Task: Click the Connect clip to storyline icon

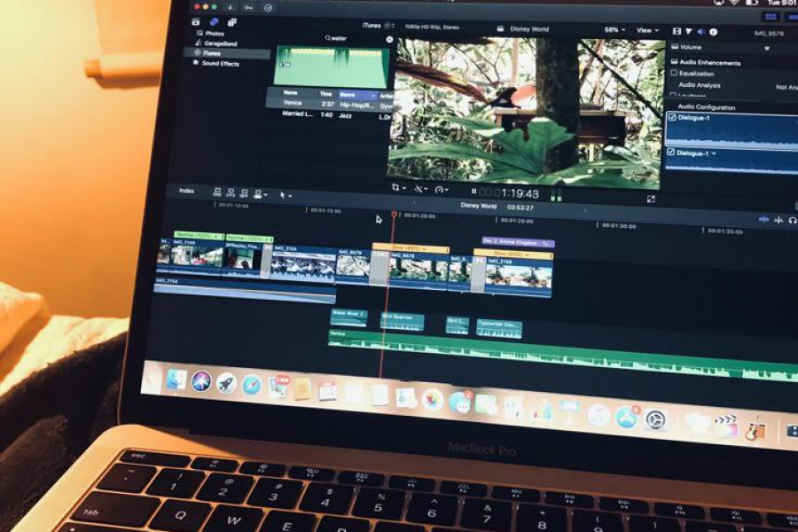Action: (x=217, y=192)
